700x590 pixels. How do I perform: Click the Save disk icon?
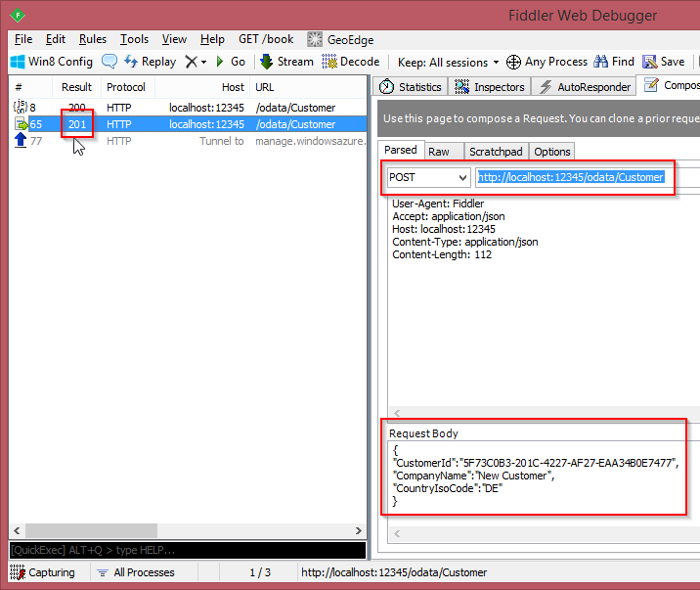click(x=649, y=62)
